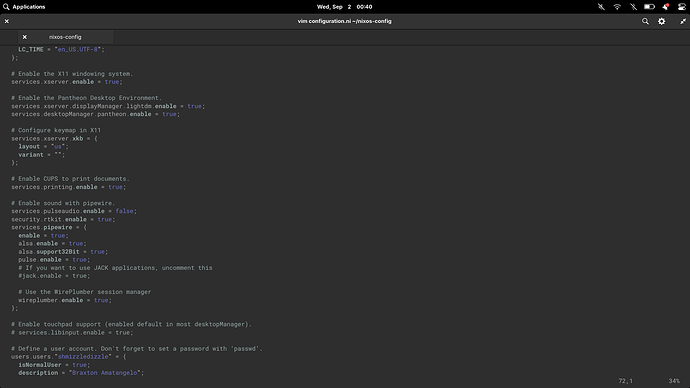Click the 'services.pulseaudio.enable = false;' line

coord(74,211)
